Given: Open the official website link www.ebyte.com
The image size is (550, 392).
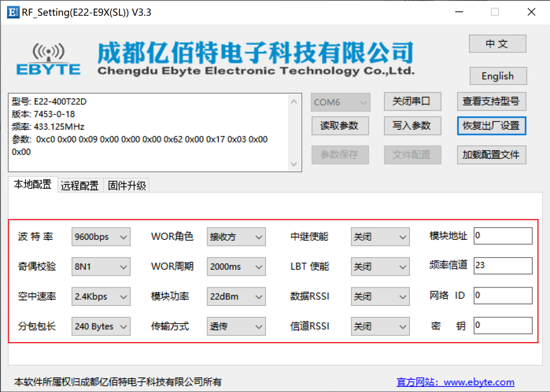Looking at the screenshot, I should (x=455, y=381).
